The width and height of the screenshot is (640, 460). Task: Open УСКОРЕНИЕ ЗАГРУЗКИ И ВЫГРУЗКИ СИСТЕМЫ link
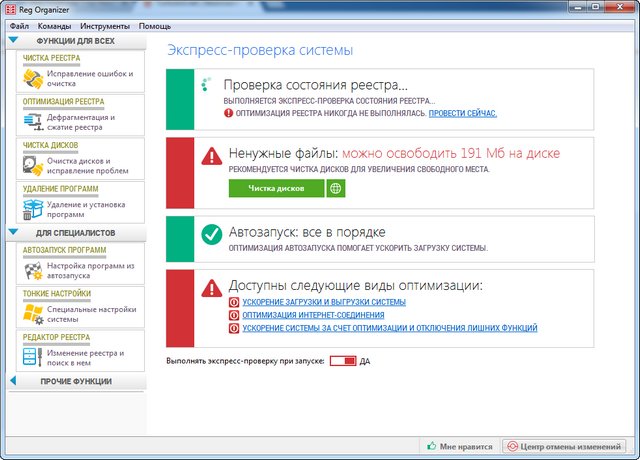point(324,302)
